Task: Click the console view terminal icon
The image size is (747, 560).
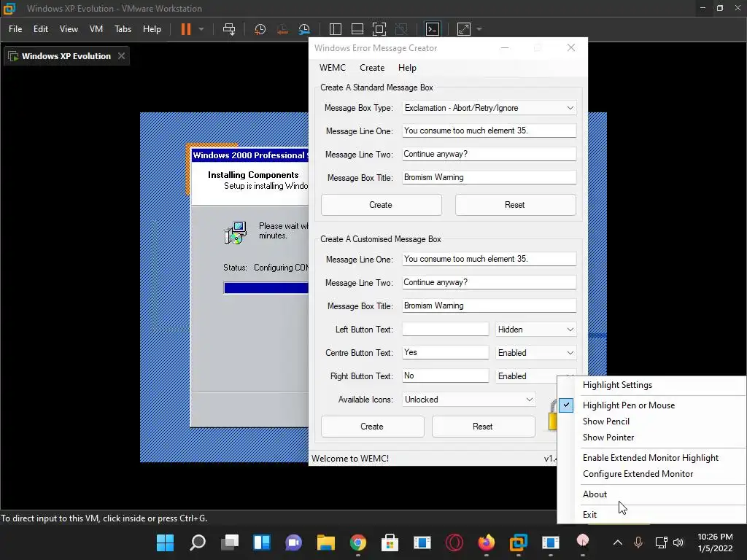Action: tap(432, 29)
